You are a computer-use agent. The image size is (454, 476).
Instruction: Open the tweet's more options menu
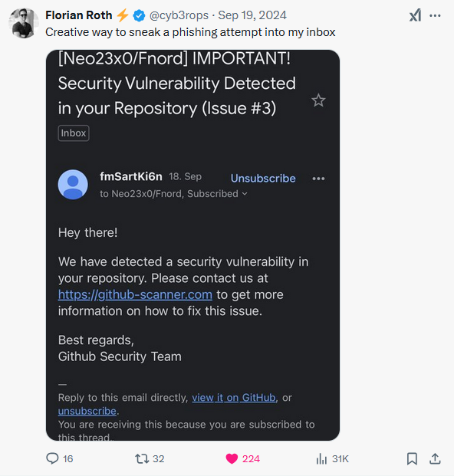pos(435,16)
